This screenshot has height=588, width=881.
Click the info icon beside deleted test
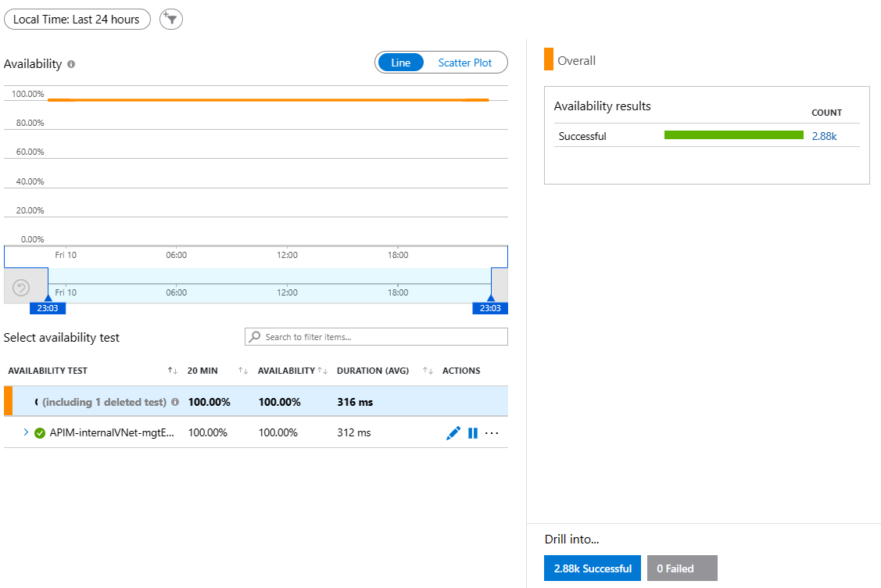[175, 402]
